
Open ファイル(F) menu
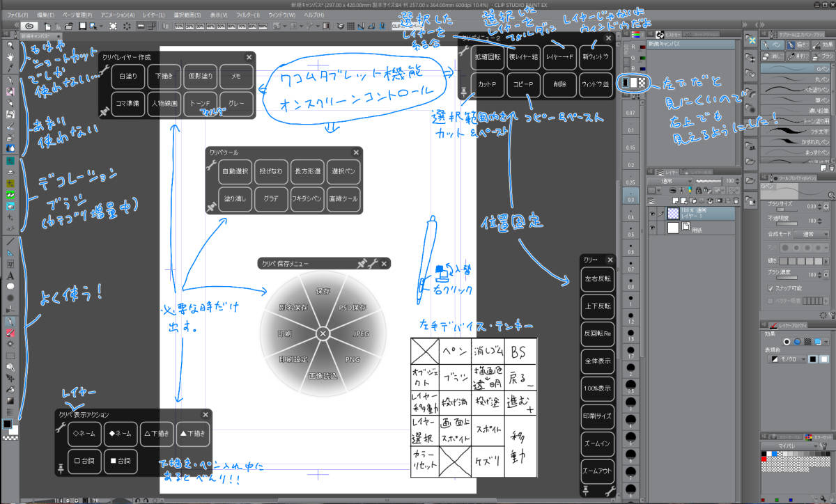coord(17,14)
